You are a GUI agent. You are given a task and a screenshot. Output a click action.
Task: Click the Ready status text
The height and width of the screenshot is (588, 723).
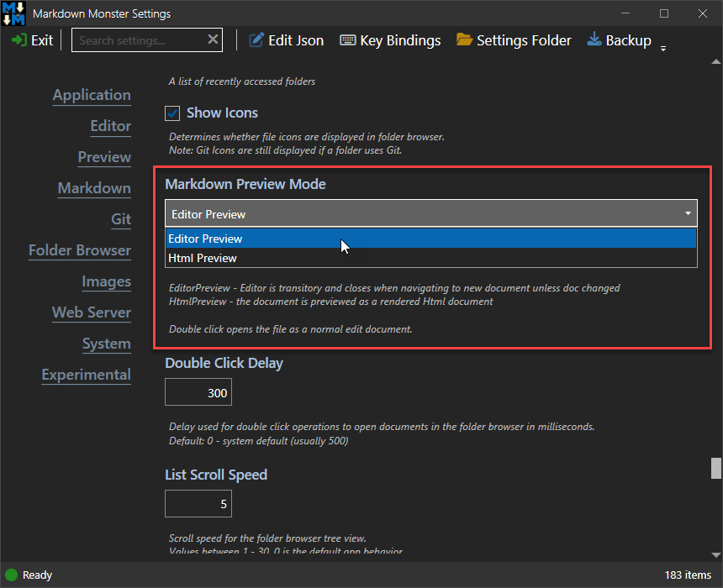[37, 575]
